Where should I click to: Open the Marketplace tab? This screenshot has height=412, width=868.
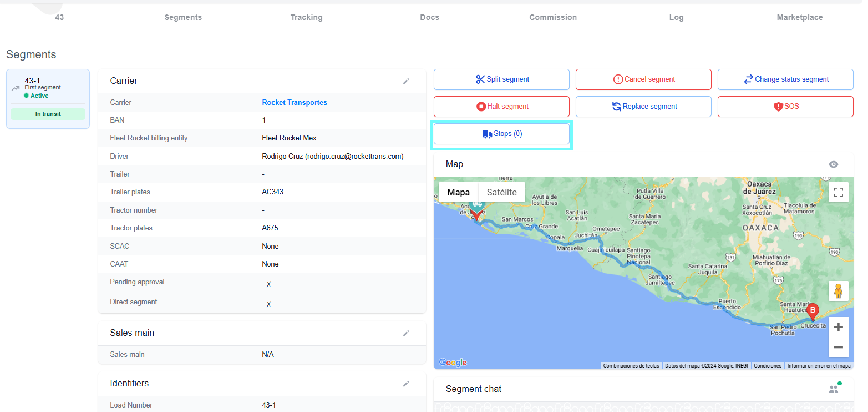[799, 17]
